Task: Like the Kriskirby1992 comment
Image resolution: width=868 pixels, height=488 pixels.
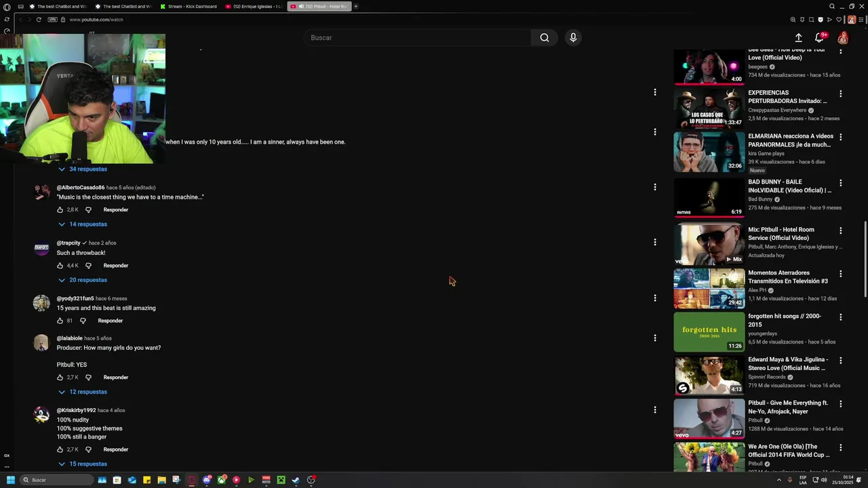Action: click(x=60, y=449)
